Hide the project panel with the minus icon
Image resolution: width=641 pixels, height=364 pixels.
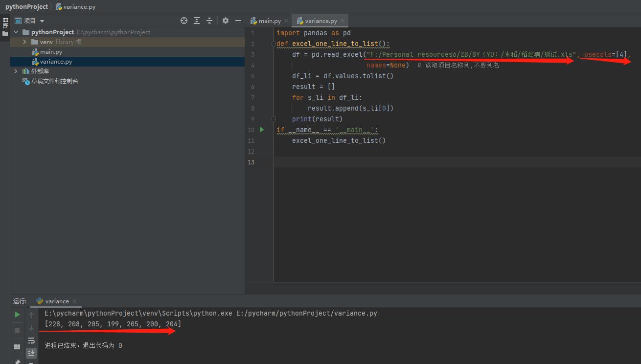tap(238, 21)
